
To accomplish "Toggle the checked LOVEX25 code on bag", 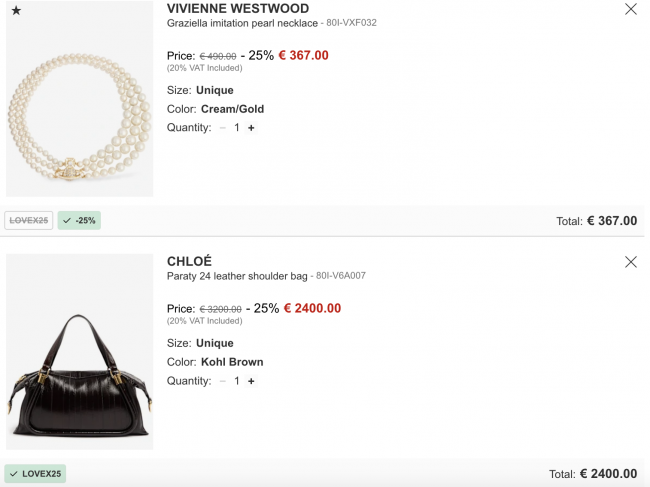I will 35,474.
